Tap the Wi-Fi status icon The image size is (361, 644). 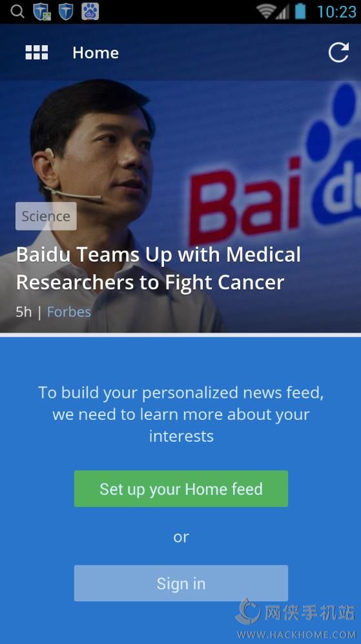(265, 12)
